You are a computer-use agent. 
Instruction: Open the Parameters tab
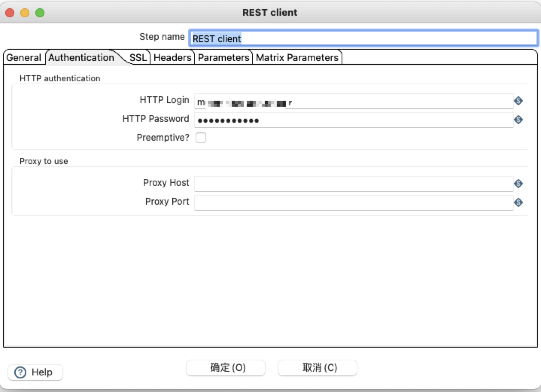pyautogui.click(x=223, y=57)
